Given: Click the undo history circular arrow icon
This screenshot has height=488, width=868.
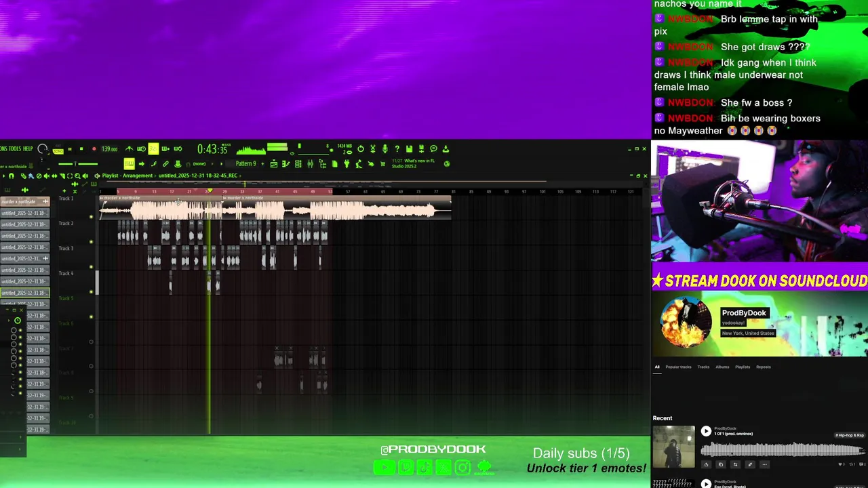Looking at the screenshot, I should tap(361, 149).
